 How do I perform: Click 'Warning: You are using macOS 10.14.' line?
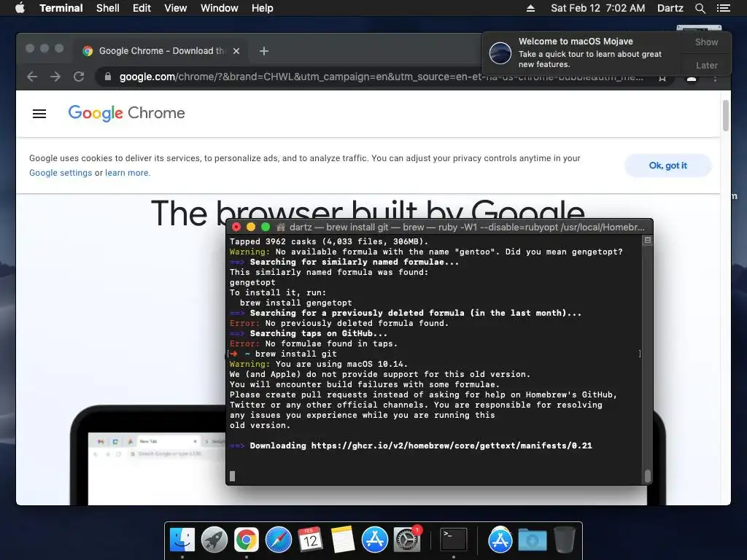(318, 365)
